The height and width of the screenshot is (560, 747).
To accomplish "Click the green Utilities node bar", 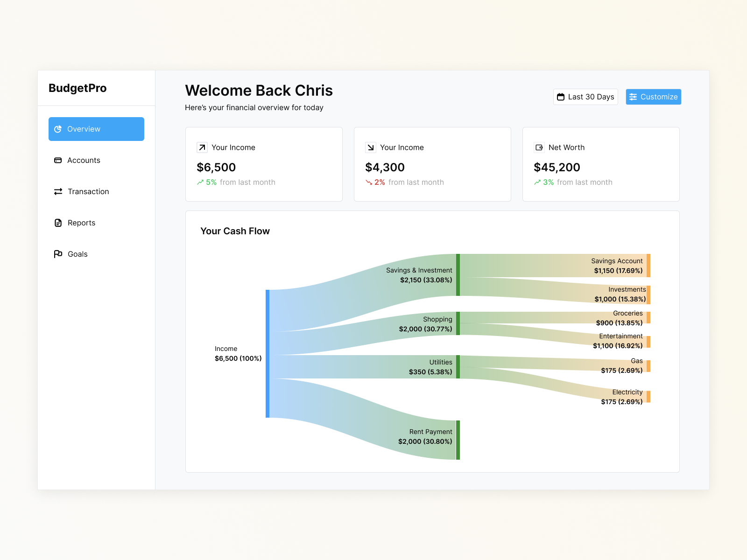I will (458, 367).
